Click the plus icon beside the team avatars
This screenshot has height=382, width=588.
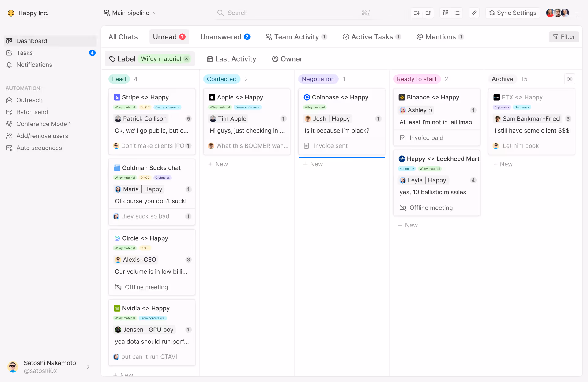click(x=577, y=13)
